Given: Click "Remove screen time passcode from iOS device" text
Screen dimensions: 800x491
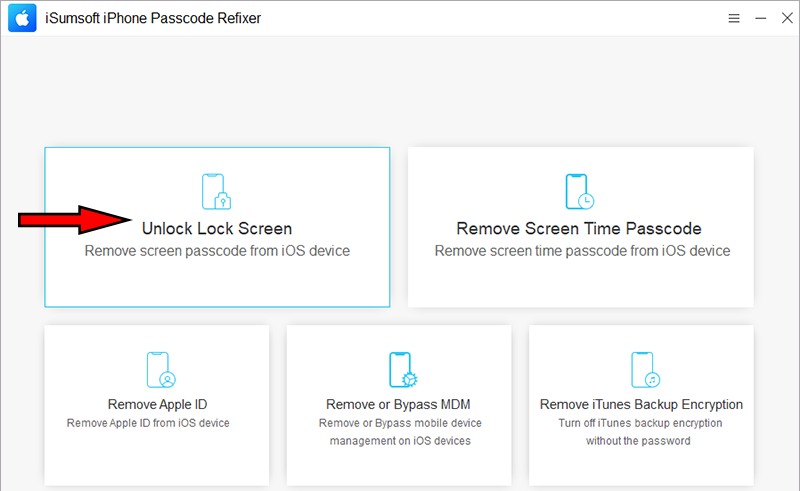Looking at the screenshot, I should 582,251.
